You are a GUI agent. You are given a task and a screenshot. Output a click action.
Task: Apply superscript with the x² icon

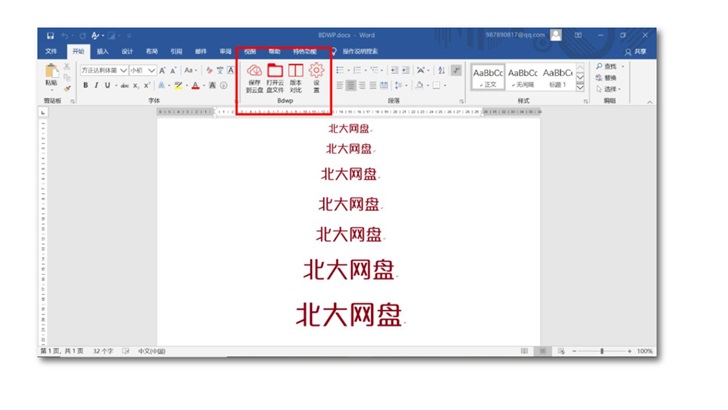point(147,85)
